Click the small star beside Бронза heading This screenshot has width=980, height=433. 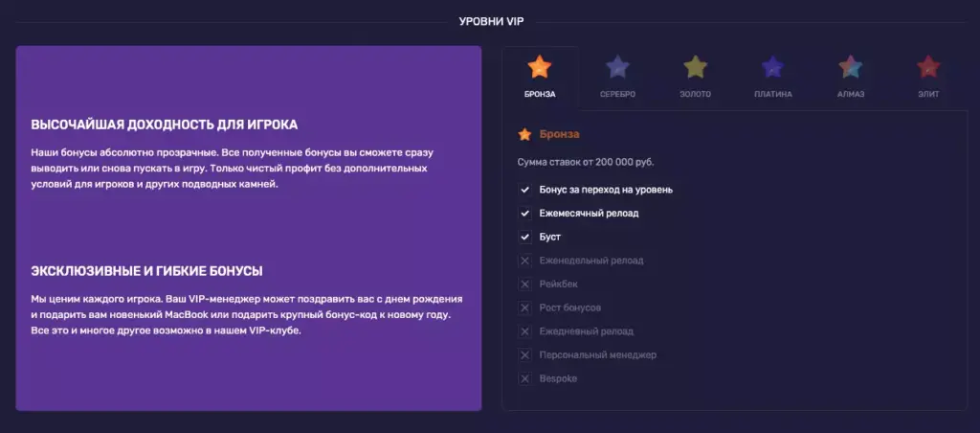click(x=524, y=135)
